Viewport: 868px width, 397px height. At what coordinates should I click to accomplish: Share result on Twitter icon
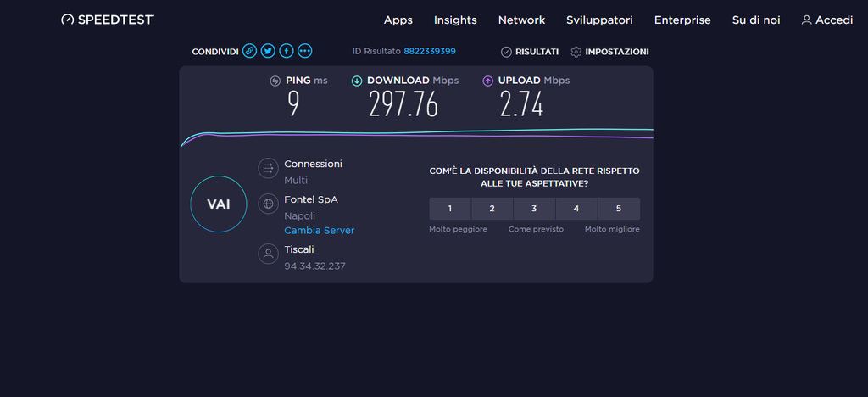268,51
